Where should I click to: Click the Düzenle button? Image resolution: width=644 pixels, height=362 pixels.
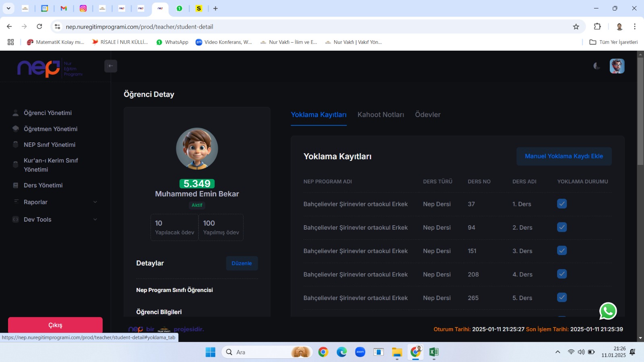(x=242, y=263)
